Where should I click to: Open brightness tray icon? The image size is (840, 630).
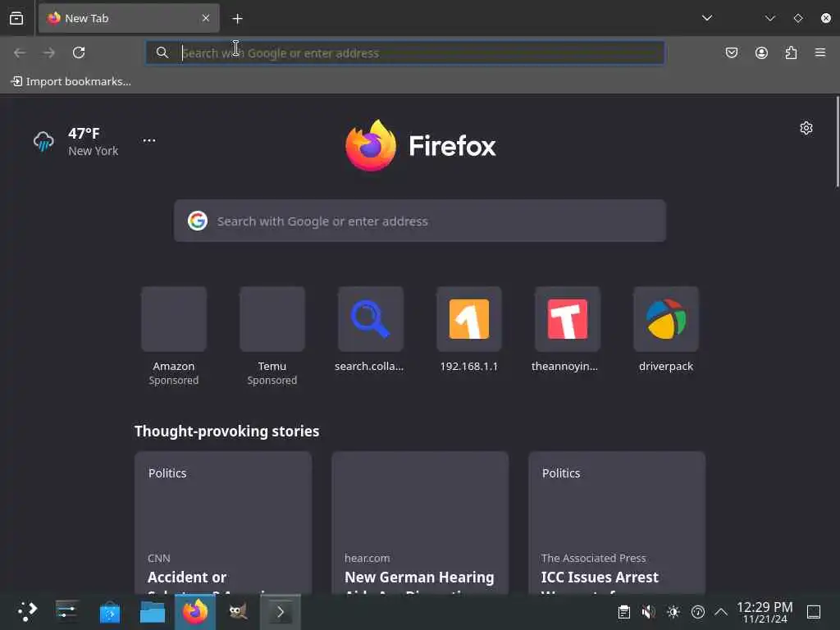point(673,612)
